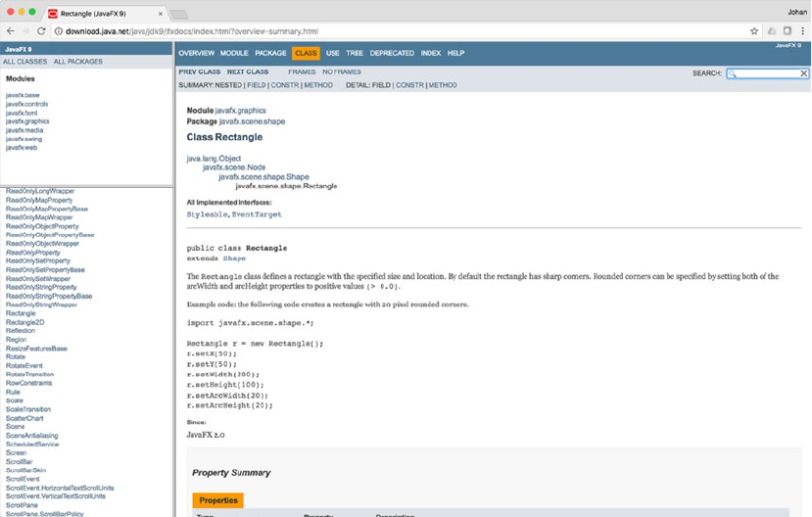
Task: Open ReadOnlyStringWrapper in the class list
Action: pyautogui.click(x=41, y=305)
